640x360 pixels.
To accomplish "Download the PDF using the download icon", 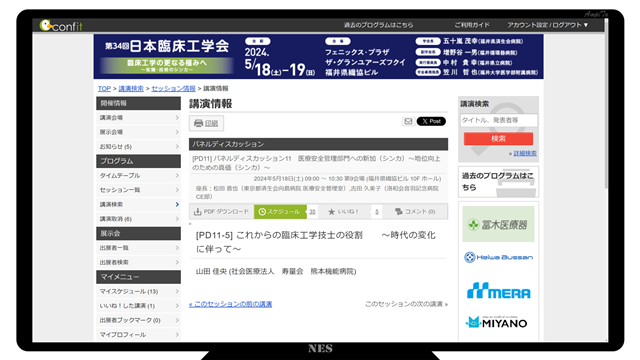I will tap(198, 211).
